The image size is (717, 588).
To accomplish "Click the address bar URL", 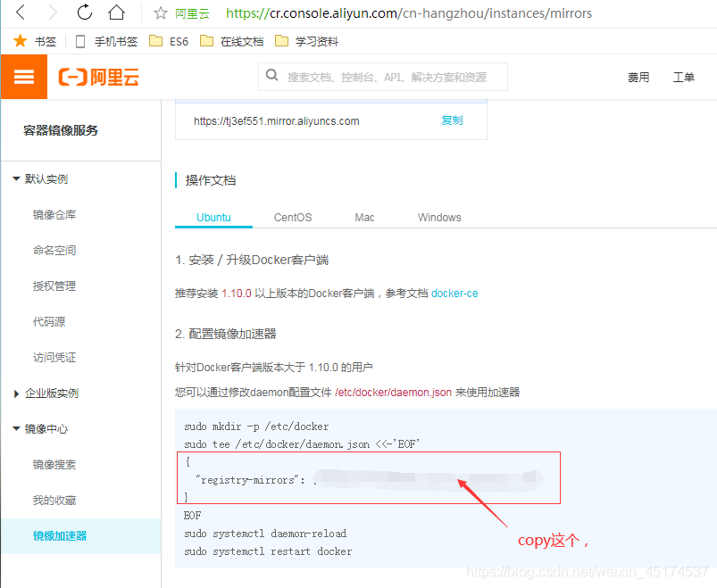I will coord(409,13).
